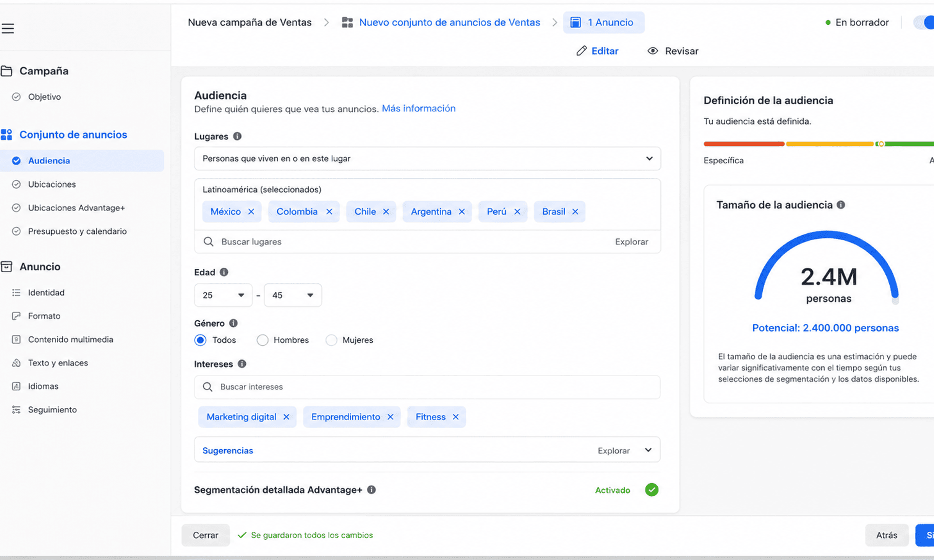Open the minimum age 25 dropdown

click(x=223, y=295)
